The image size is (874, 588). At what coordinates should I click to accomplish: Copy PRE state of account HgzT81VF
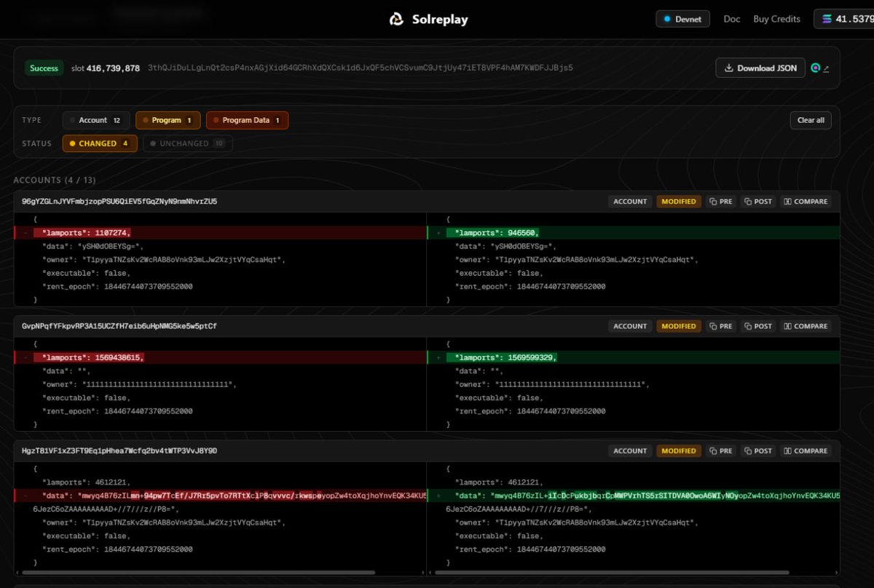[721, 451]
